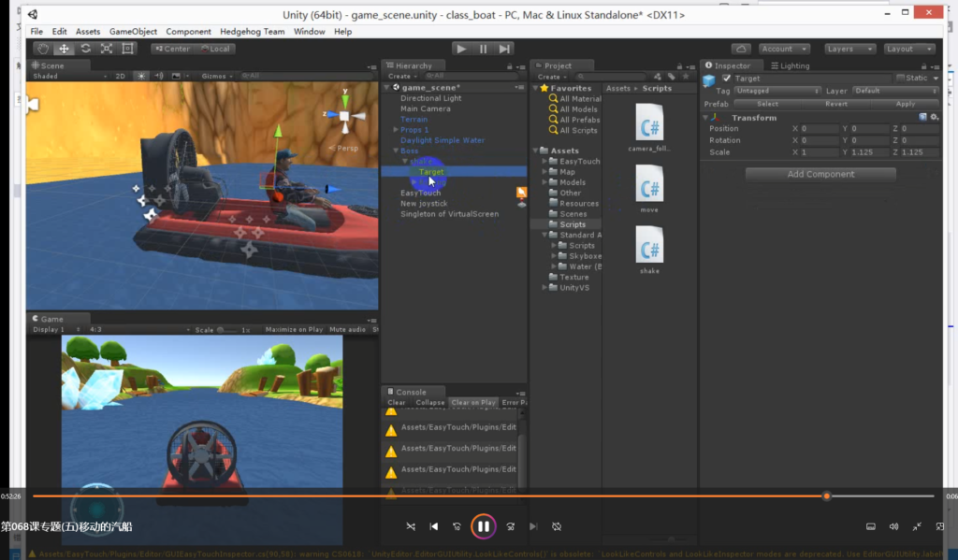Image resolution: width=958 pixels, height=560 pixels.
Task: Toggle Scene view audio
Action: click(x=159, y=76)
